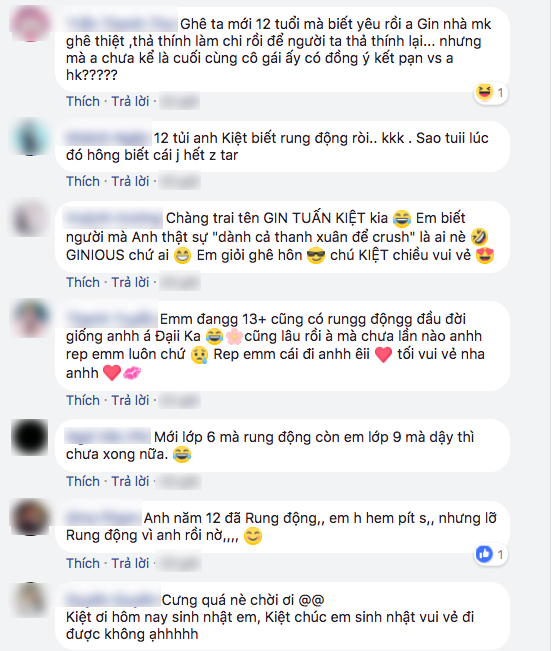Viewport: 551px width, 651px height.
Task: Like the 'Mới lớp 6 mà rung động' comment
Action: click(x=83, y=481)
